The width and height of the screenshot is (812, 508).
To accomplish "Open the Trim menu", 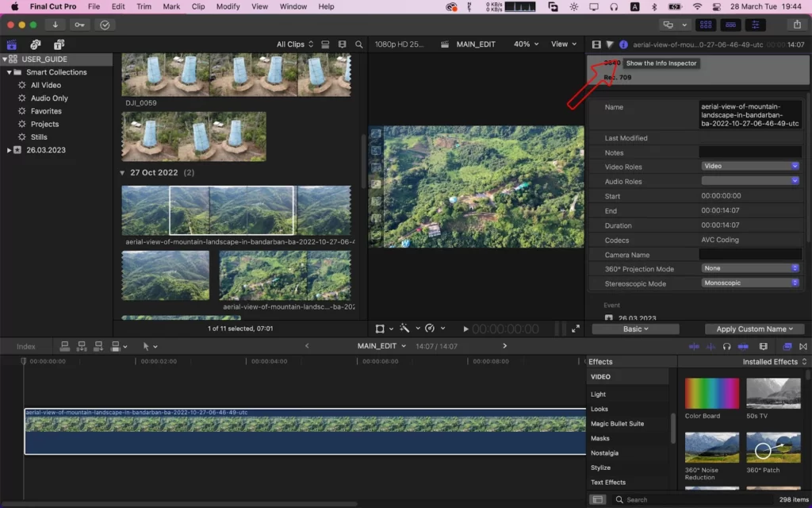I will [x=144, y=6].
